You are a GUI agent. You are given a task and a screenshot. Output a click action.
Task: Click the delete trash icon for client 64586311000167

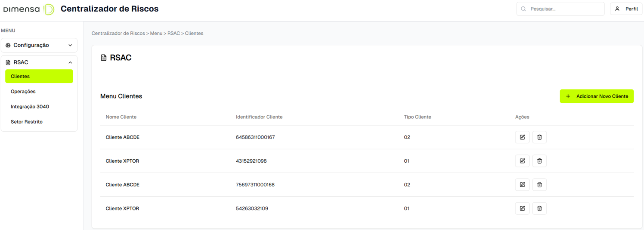click(539, 137)
